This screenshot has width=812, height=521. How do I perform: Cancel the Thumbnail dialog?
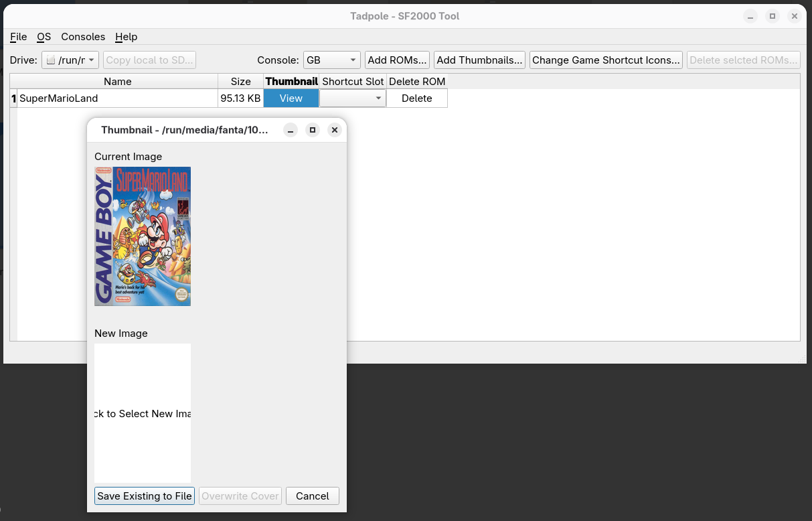click(x=312, y=496)
